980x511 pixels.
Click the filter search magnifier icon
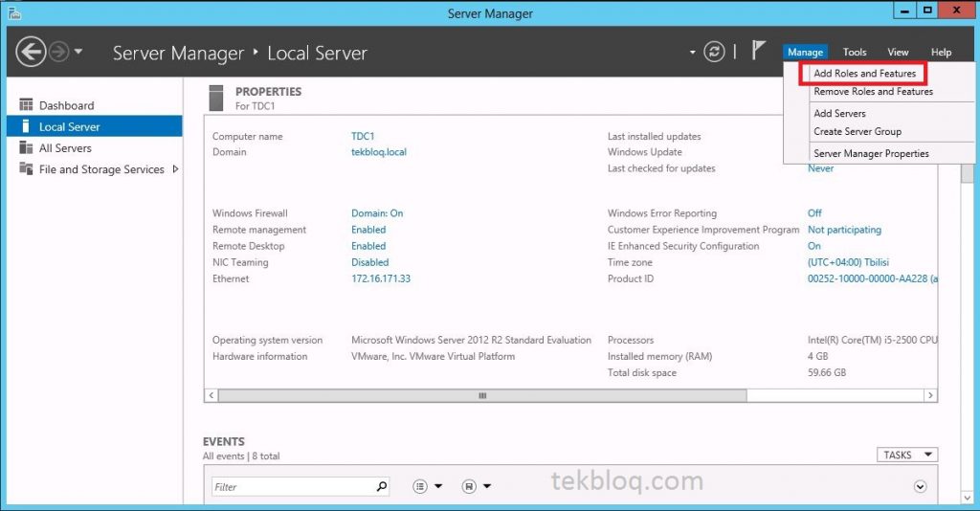[x=381, y=486]
